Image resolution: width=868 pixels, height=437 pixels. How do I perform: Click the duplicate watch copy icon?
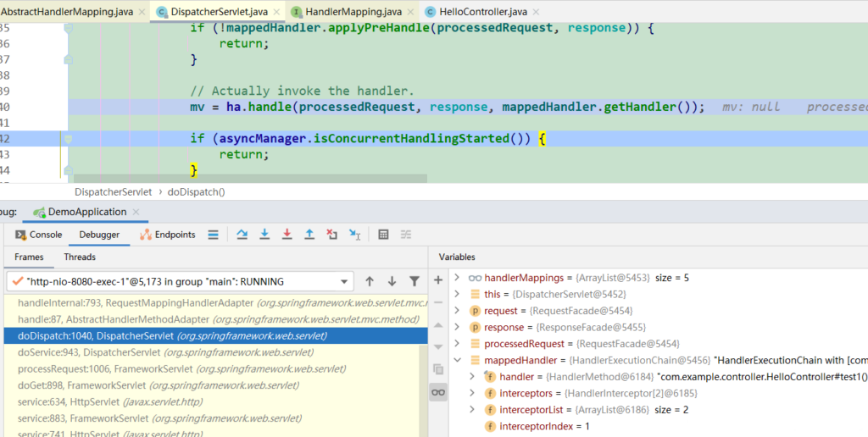(438, 369)
